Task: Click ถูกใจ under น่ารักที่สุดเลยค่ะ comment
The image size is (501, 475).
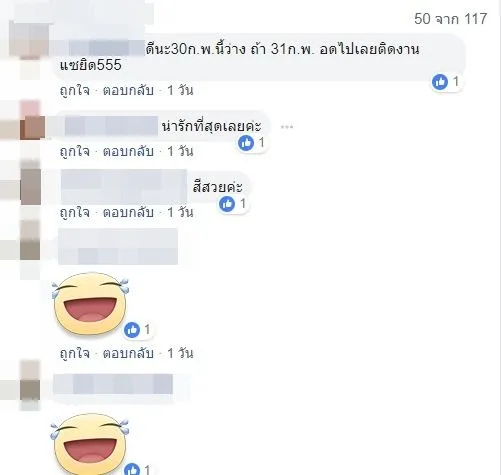Action: click(x=75, y=151)
